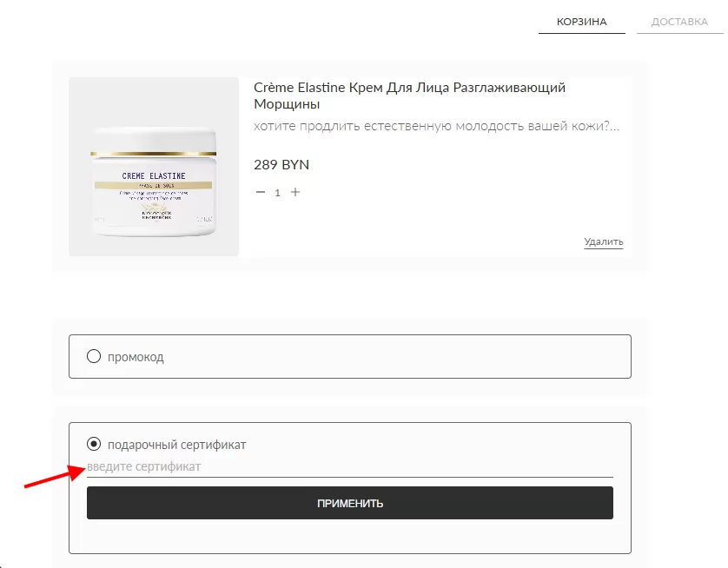Screen dimensions: 728x568
Task: Click the red arrow annotation
Action: [55, 476]
